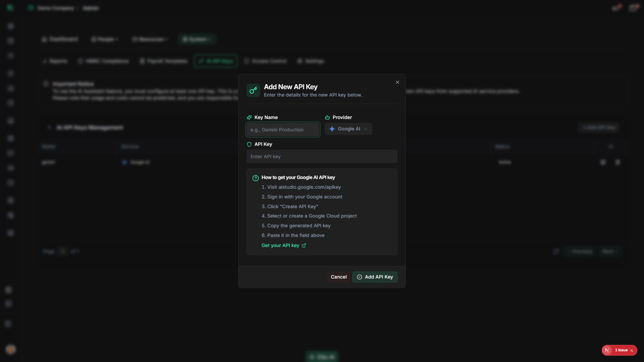The height and width of the screenshot is (362, 644).
Task: Delete the gemini key via the trash icon
Action: pos(618,162)
